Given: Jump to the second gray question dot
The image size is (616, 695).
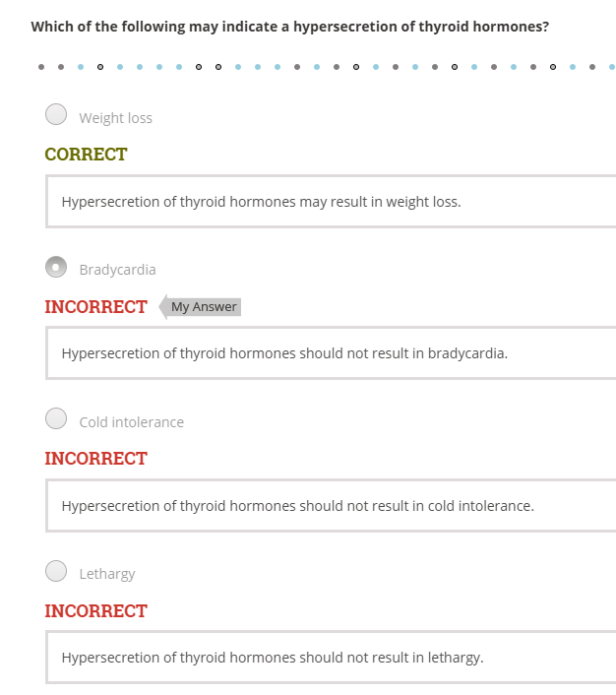Looking at the screenshot, I should [61, 67].
